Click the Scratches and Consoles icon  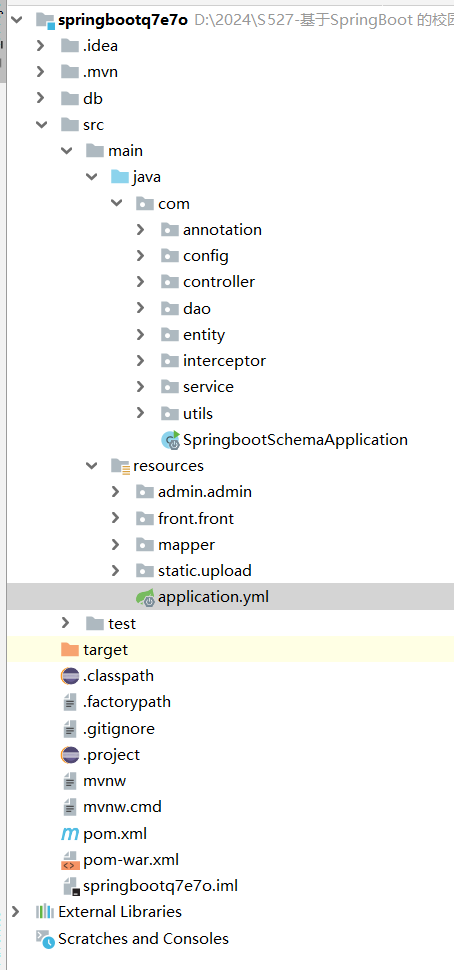pyautogui.click(x=45, y=938)
